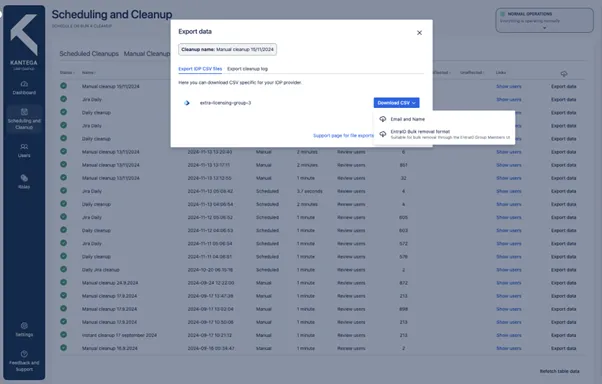Open Support page for file exports link

(343, 136)
